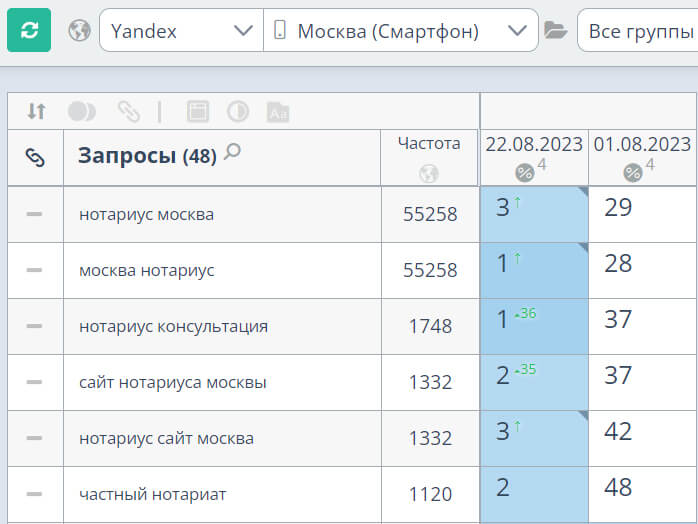Select the query нотариус консультация
698x524 pixels.
click(x=174, y=327)
